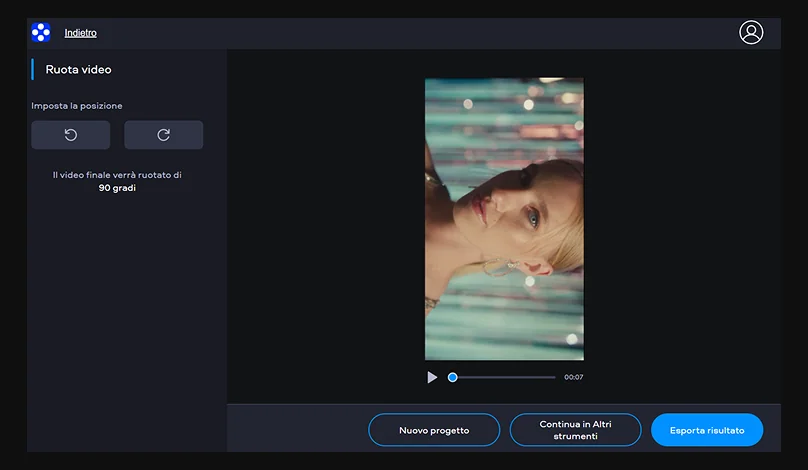This screenshot has width=808, height=470.
Task: Select the Ruota video panel heading
Action: [78, 70]
